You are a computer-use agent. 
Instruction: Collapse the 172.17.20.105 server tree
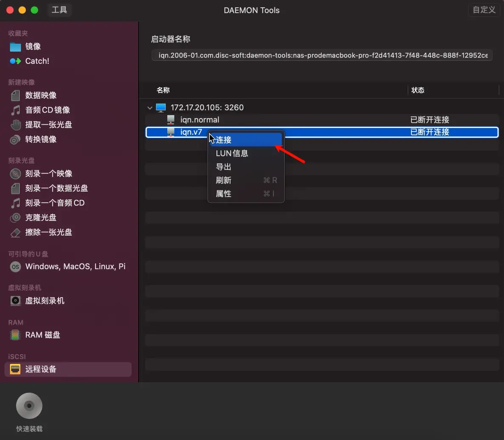point(150,108)
